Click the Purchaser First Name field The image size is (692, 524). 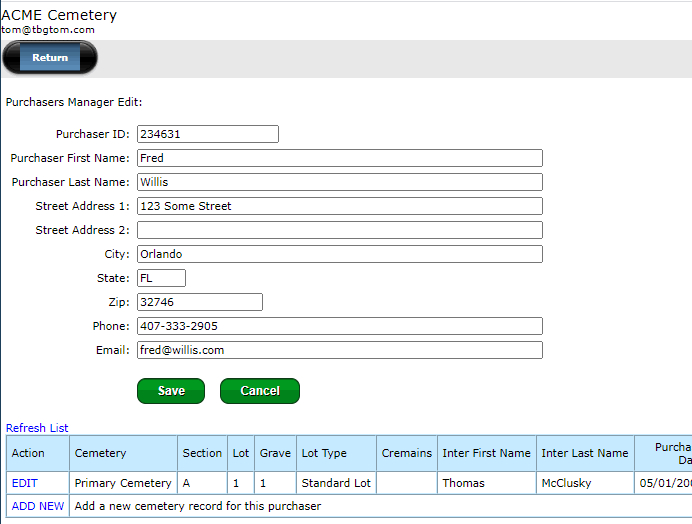point(339,158)
